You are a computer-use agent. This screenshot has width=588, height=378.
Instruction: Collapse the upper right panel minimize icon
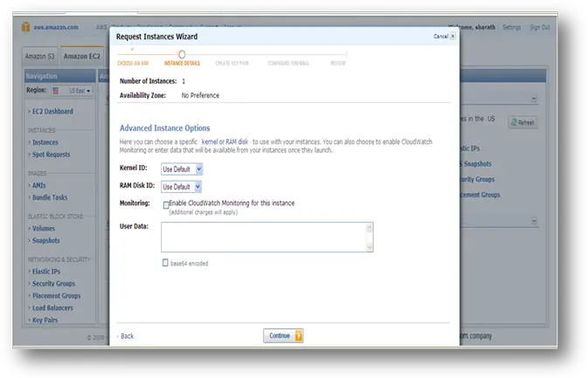coord(534,100)
